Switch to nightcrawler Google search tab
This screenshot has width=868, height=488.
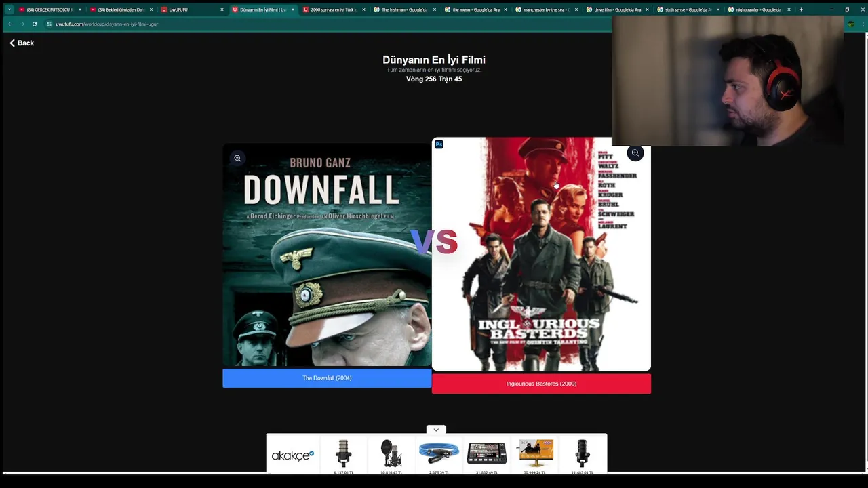[759, 9]
